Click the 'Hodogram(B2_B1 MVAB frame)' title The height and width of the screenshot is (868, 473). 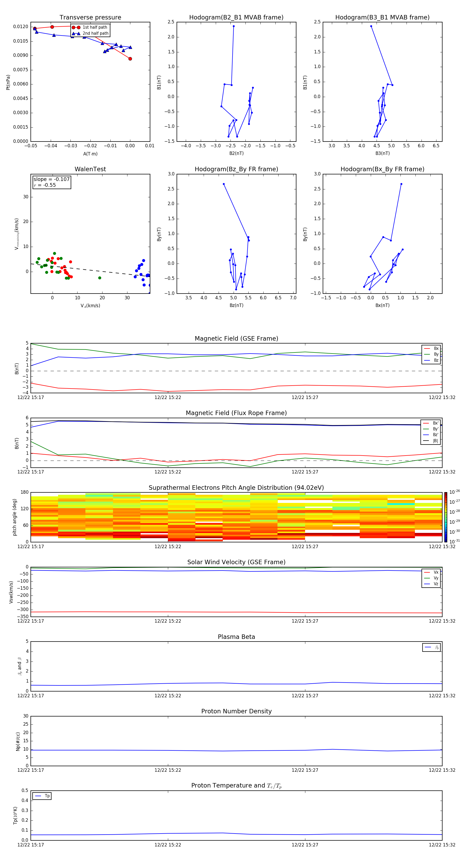pos(236,18)
